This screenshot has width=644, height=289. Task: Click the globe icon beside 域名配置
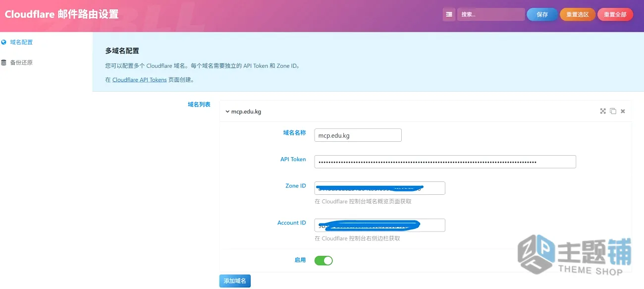(x=4, y=42)
